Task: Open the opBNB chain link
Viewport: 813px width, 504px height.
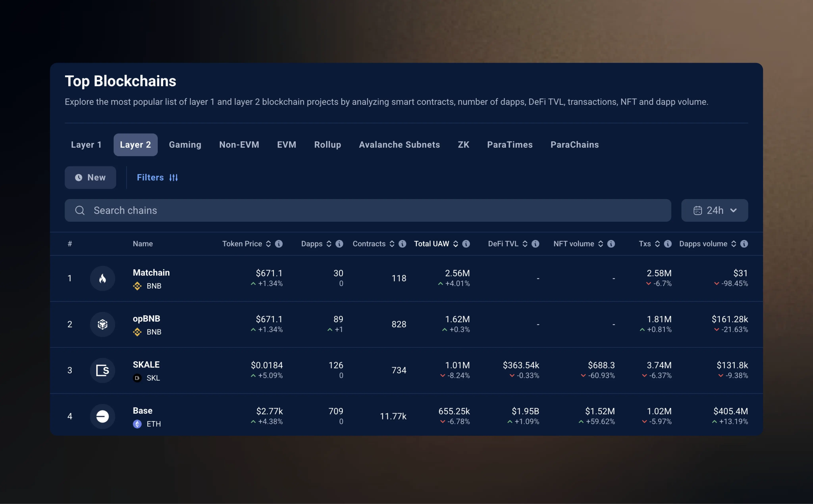Action: click(146, 319)
